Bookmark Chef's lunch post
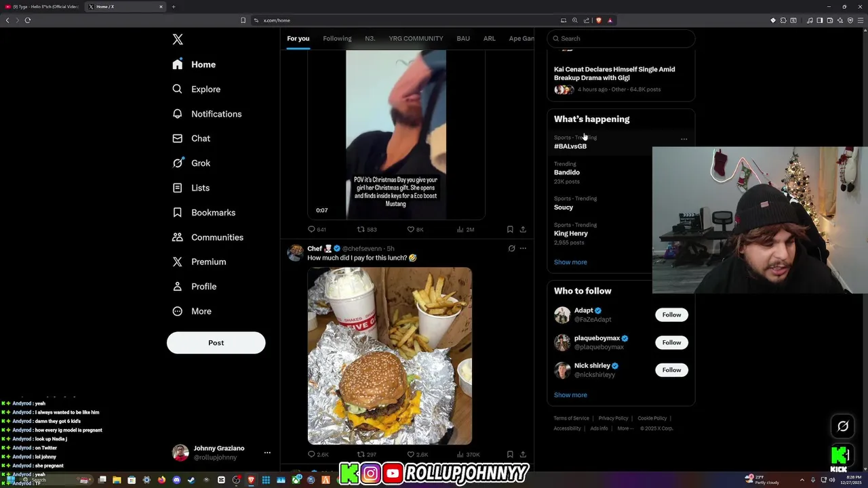The width and height of the screenshot is (868, 488). point(510,454)
